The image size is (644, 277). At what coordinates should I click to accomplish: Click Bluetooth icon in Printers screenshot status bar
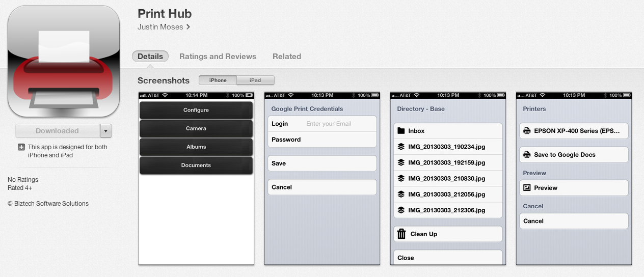pos(604,95)
